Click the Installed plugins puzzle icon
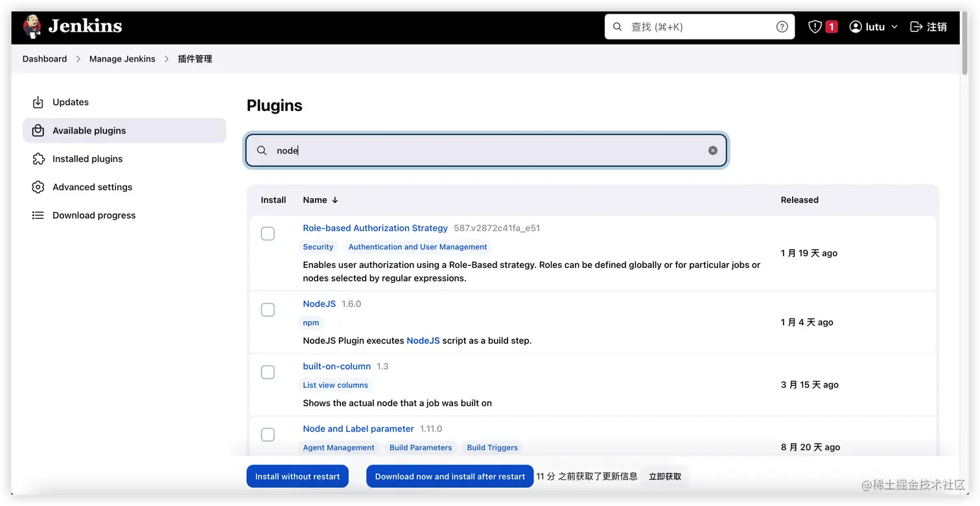Screen dimensions: 980x506 (38, 159)
